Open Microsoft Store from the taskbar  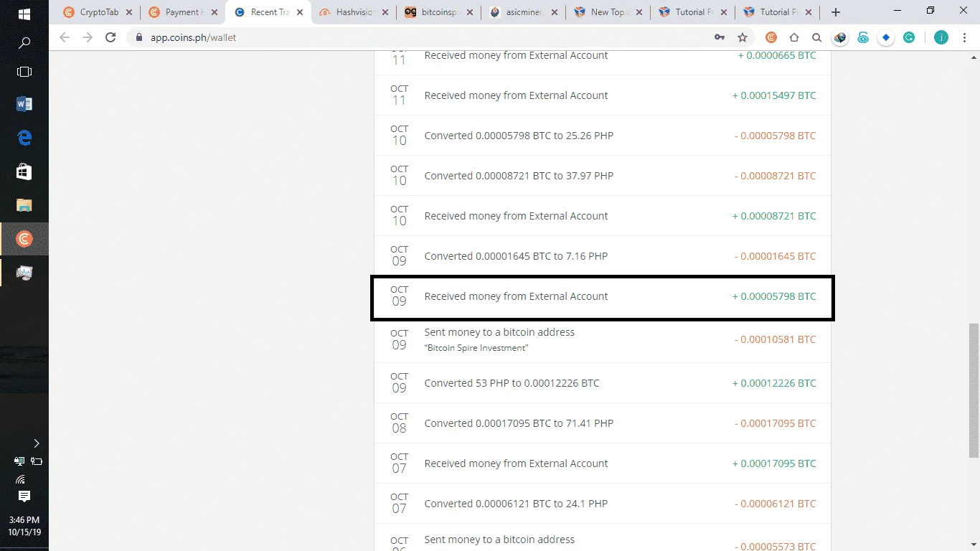(x=24, y=171)
